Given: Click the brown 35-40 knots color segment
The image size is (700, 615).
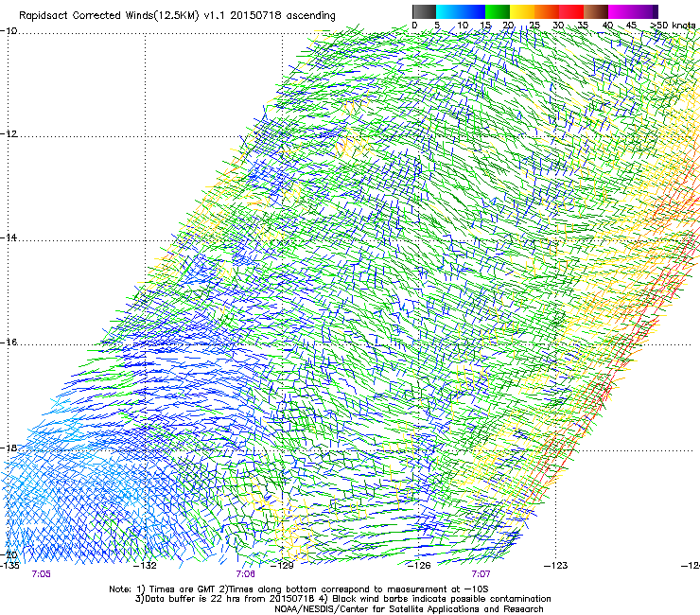Looking at the screenshot, I should coord(596,11).
